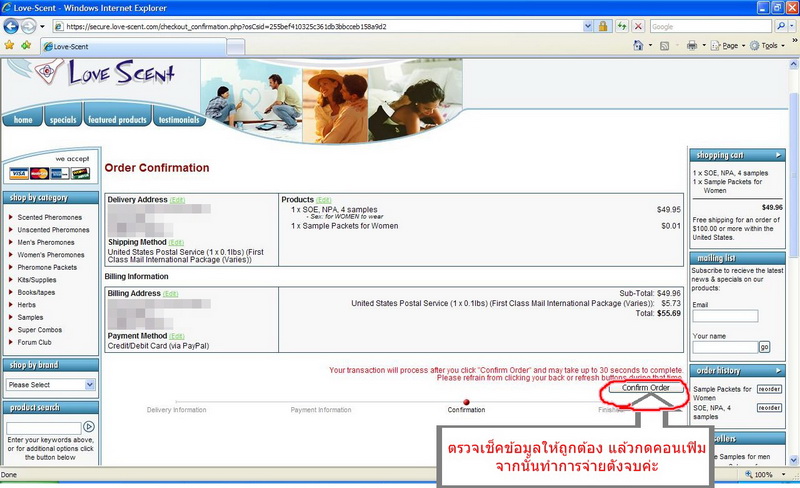This screenshot has height=488, width=800.
Task: Open the Home icon dropdown arrow
Action: point(650,45)
